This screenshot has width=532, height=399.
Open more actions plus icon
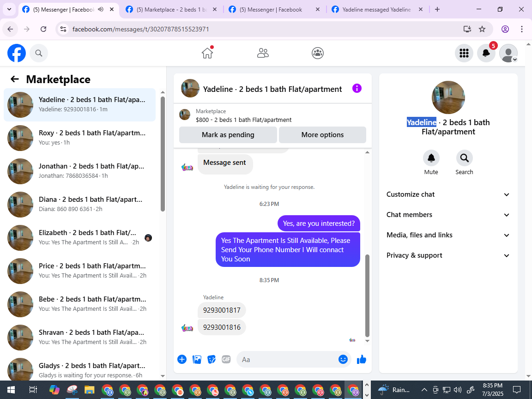182,359
